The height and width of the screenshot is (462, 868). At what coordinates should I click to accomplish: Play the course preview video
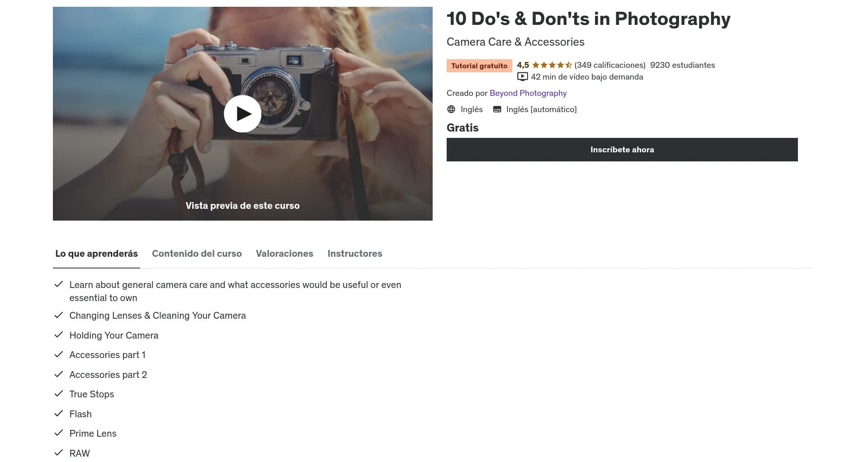(243, 113)
